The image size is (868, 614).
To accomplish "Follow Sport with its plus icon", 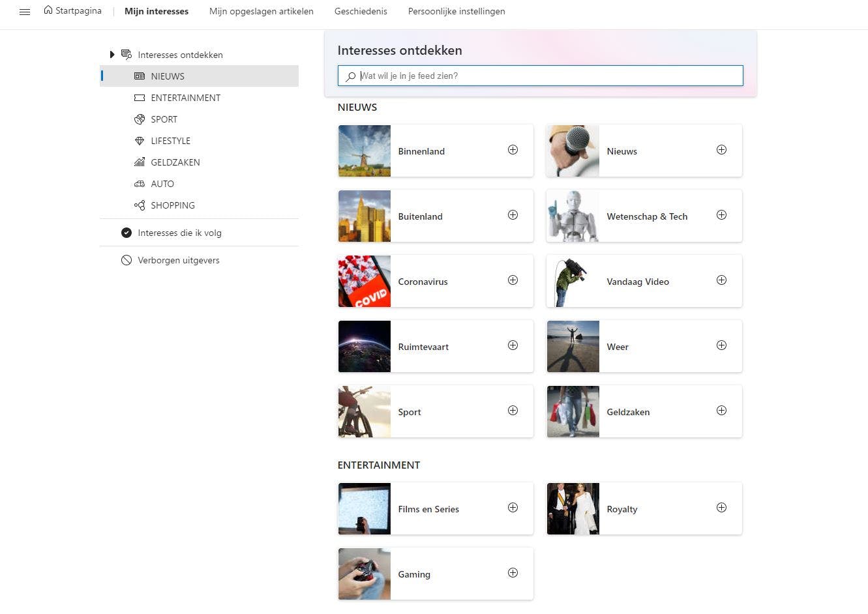I will coord(513,411).
